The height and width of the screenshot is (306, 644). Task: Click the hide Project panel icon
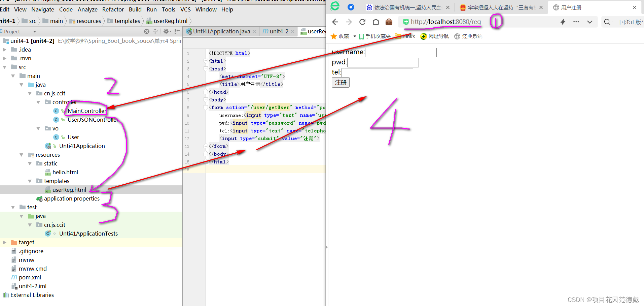pos(177,31)
